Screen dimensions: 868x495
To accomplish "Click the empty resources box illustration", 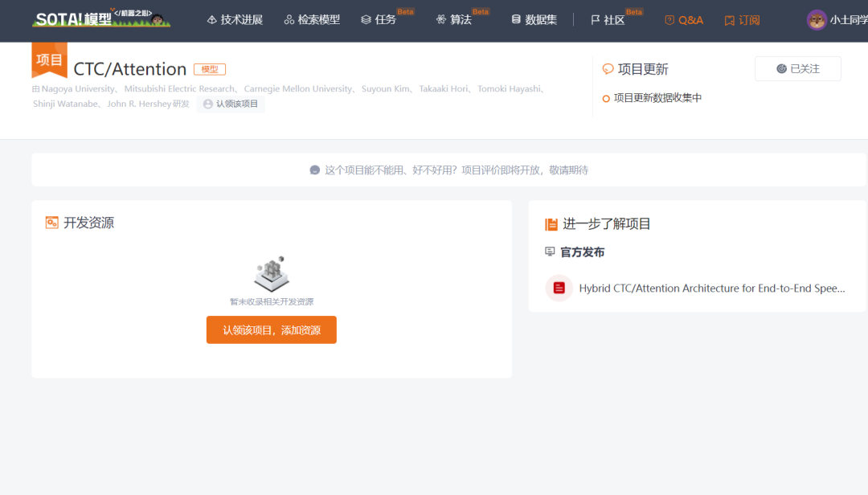I will (x=272, y=273).
